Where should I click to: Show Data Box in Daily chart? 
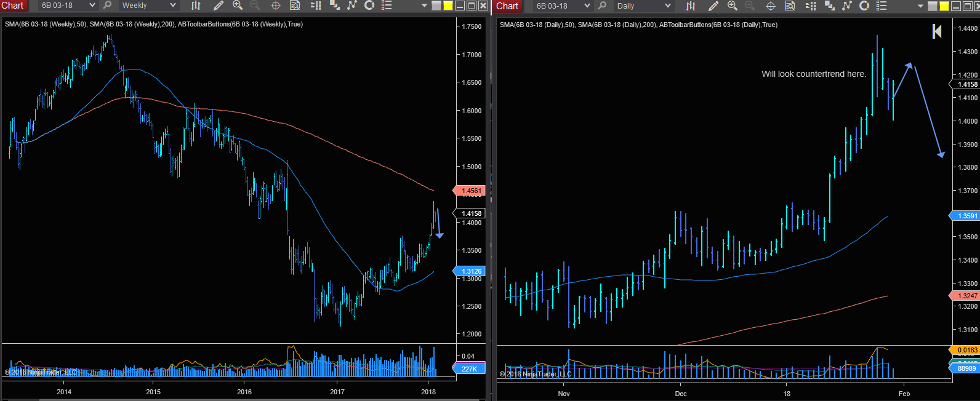pyautogui.click(x=790, y=6)
